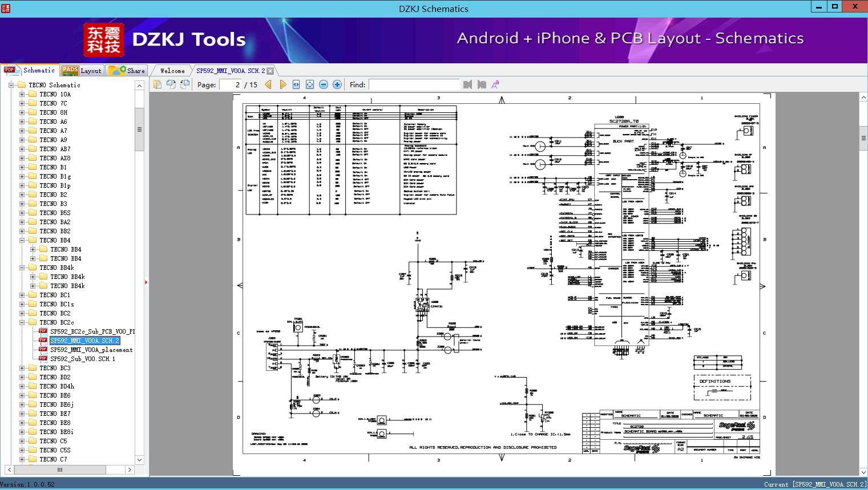Screen dimensions: 868x490
Task: Click the find next icon
Action: (482, 84)
